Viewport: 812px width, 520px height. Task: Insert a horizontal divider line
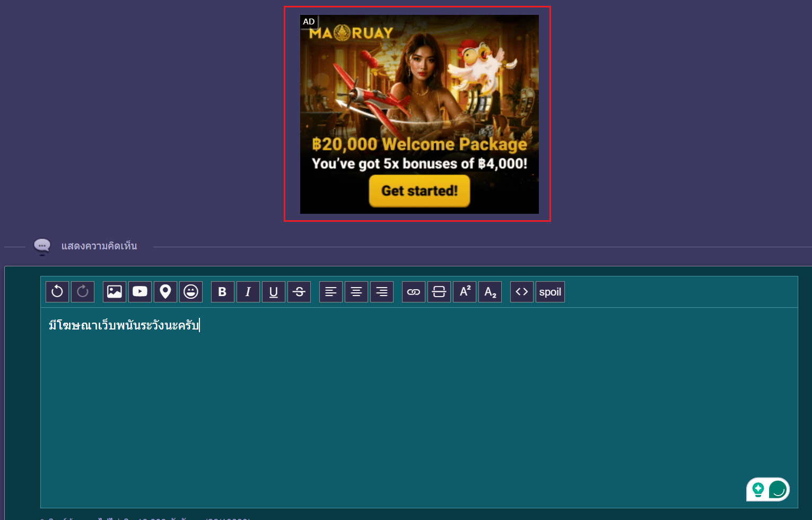coord(439,292)
